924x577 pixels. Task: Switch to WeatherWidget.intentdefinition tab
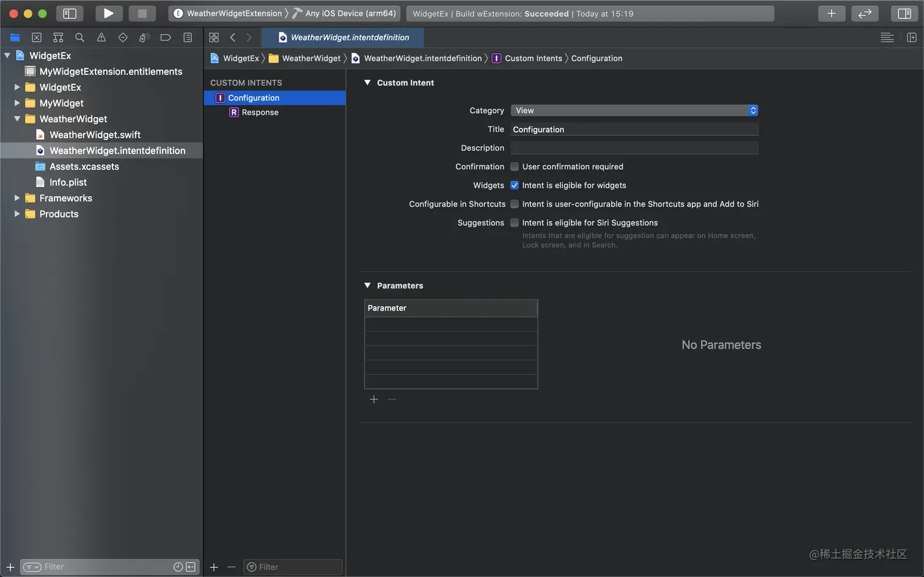[343, 37]
